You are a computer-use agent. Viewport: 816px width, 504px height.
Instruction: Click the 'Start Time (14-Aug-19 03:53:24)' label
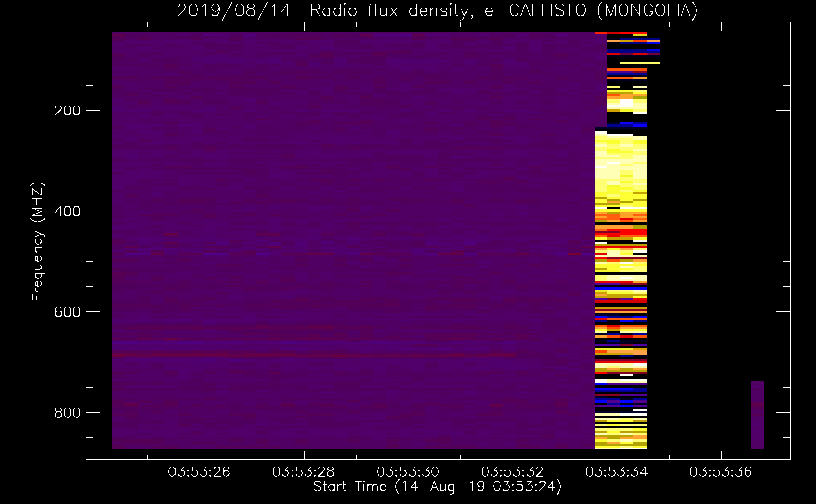pos(437,487)
